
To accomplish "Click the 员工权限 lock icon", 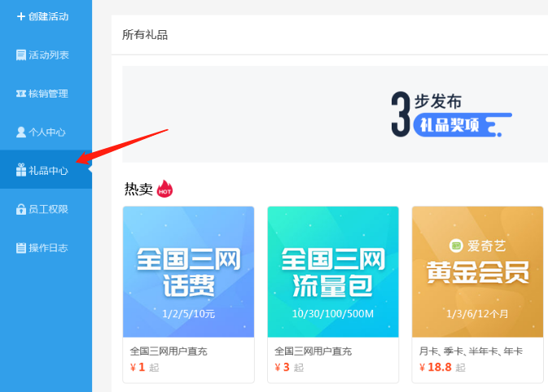I will (21, 209).
